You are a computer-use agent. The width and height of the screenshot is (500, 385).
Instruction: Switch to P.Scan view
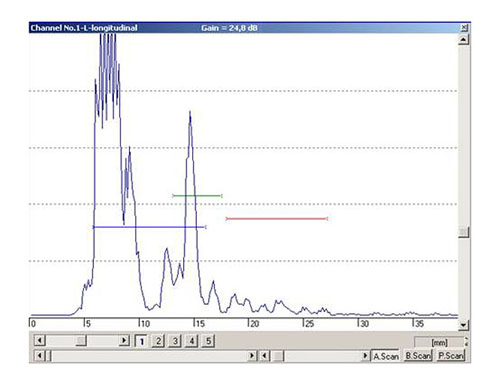tap(450, 356)
